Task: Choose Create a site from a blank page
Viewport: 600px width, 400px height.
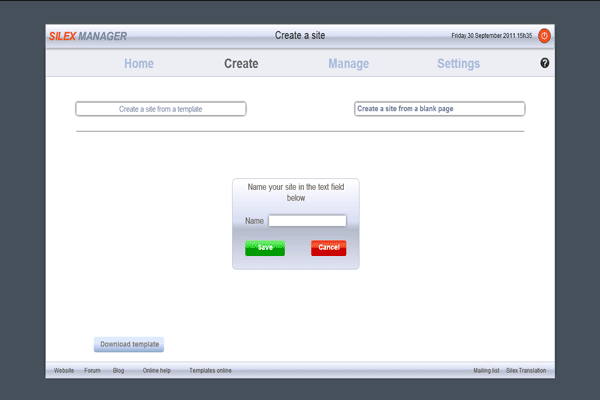Action: (439, 109)
